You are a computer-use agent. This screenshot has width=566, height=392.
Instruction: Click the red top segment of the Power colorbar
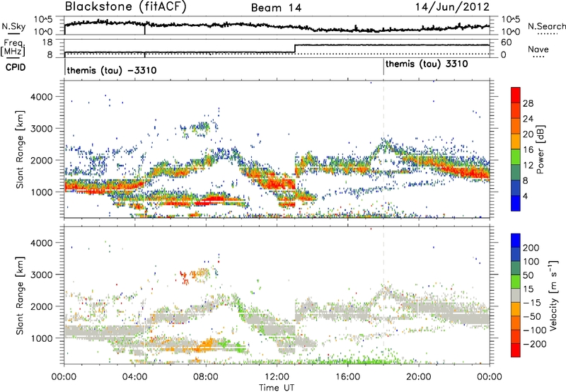tap(516, 96)
